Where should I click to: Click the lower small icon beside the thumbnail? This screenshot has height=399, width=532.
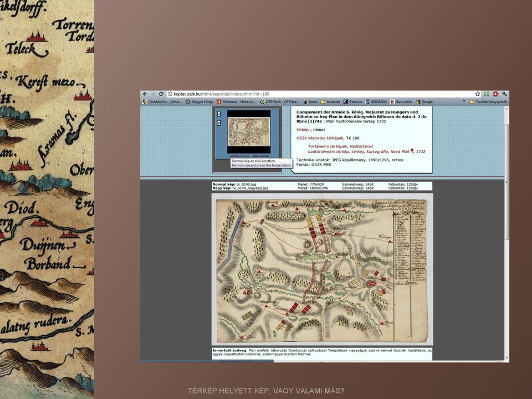(x=219, y=123)
